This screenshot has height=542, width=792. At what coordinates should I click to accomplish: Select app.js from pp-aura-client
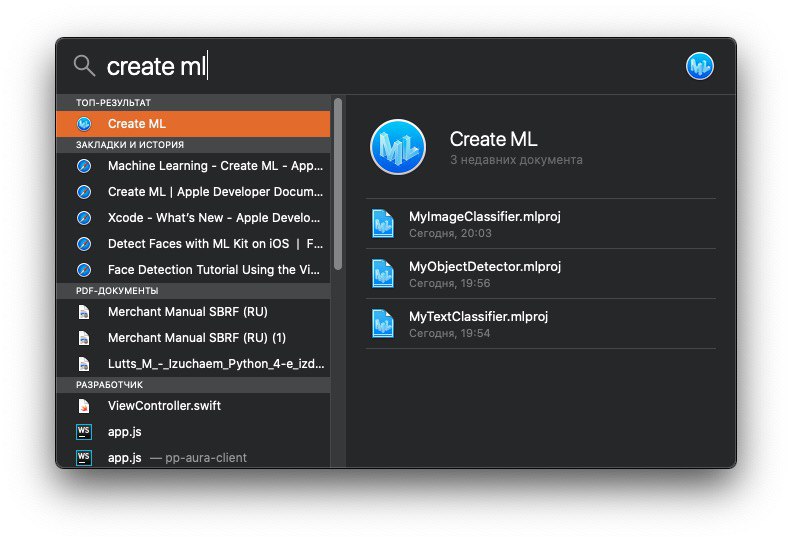click(x=193, y=457)
